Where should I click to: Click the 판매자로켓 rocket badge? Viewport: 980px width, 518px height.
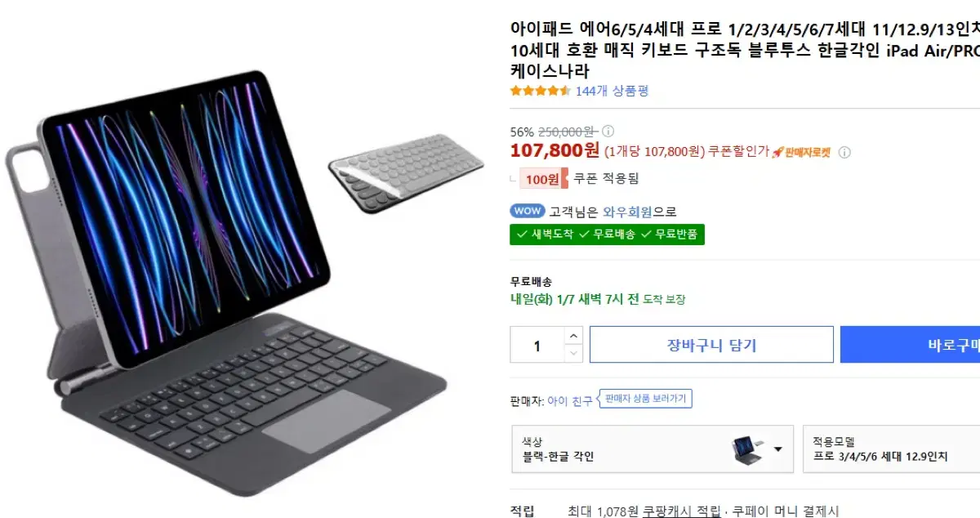point(801,152)
